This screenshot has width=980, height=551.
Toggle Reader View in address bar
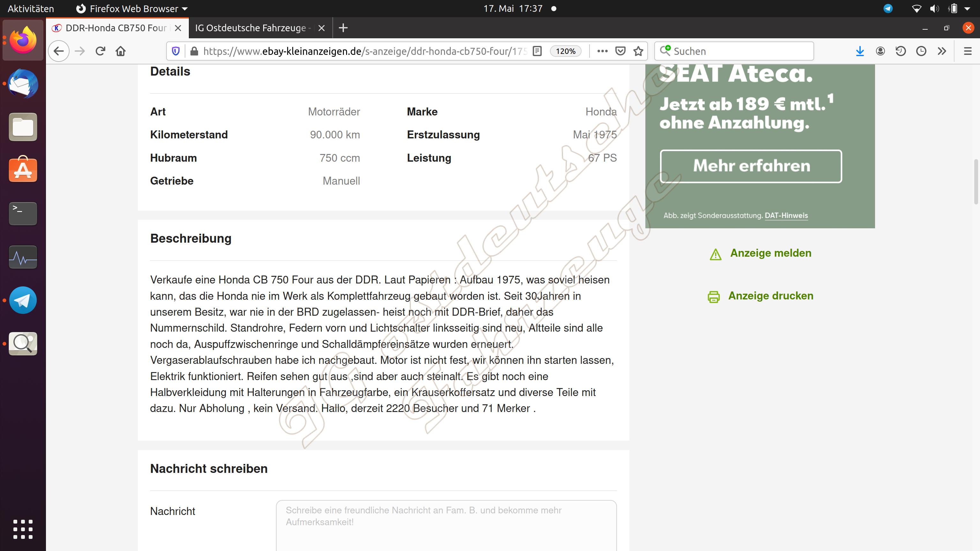537,51
